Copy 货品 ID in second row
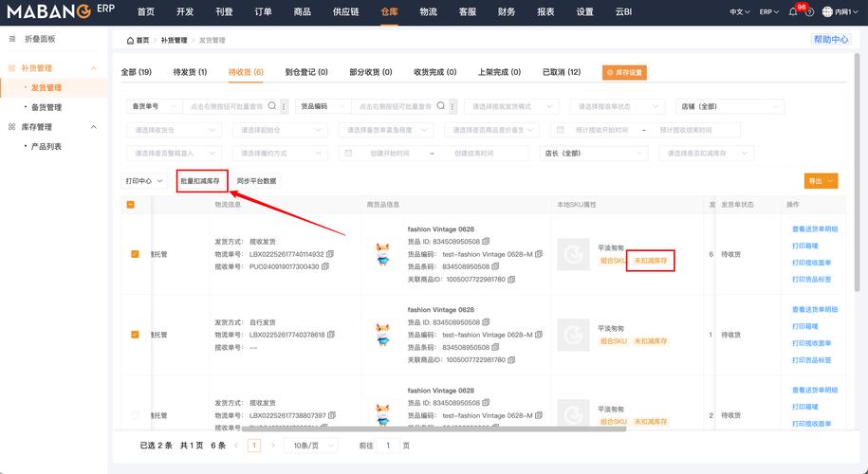868x474 pixels. click(x=486, y=322)
